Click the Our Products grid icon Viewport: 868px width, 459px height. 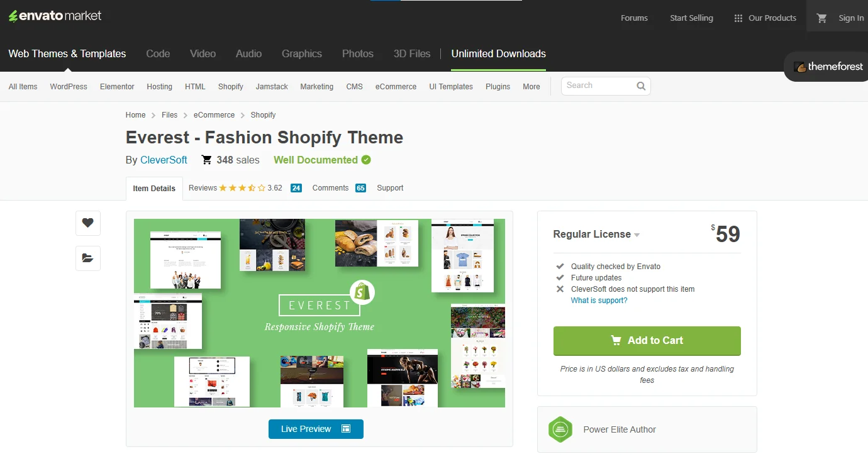tap(738, 18)
